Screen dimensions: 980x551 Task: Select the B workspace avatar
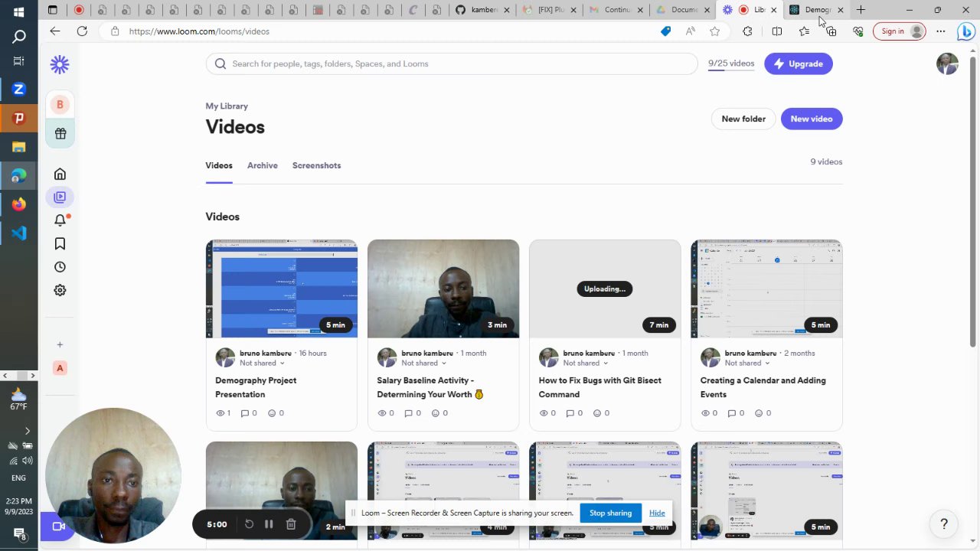[60, 105]
